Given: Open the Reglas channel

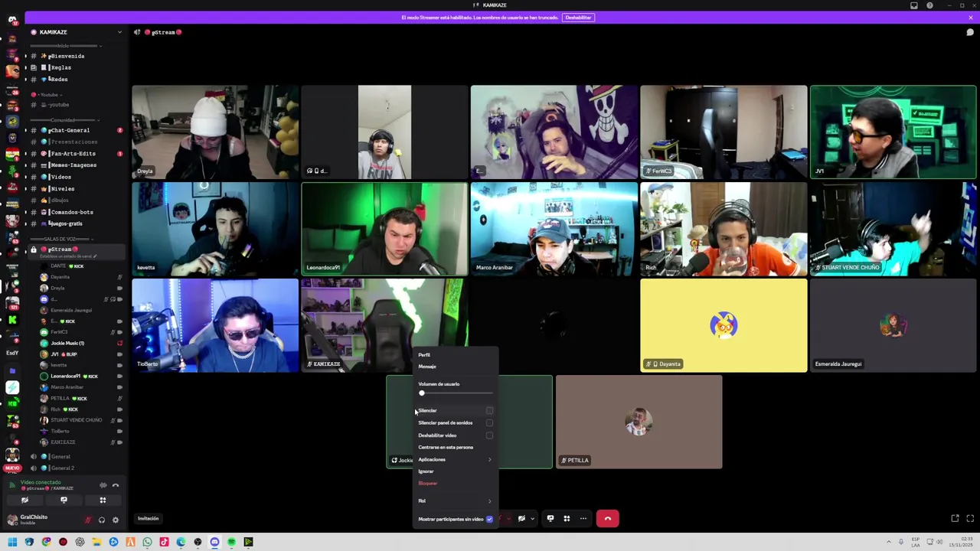Looking at the screenshot, I should (x=77, y=67).
